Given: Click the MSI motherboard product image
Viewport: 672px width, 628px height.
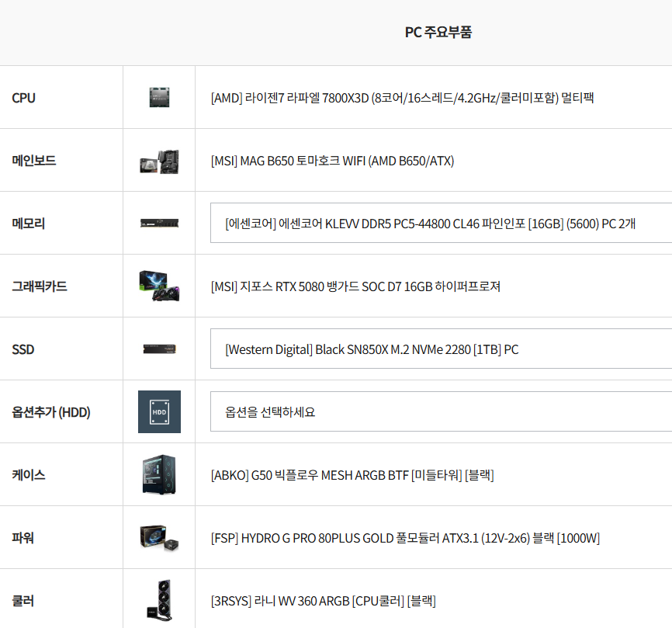Looking at the screenshot, I should (159, 161).
